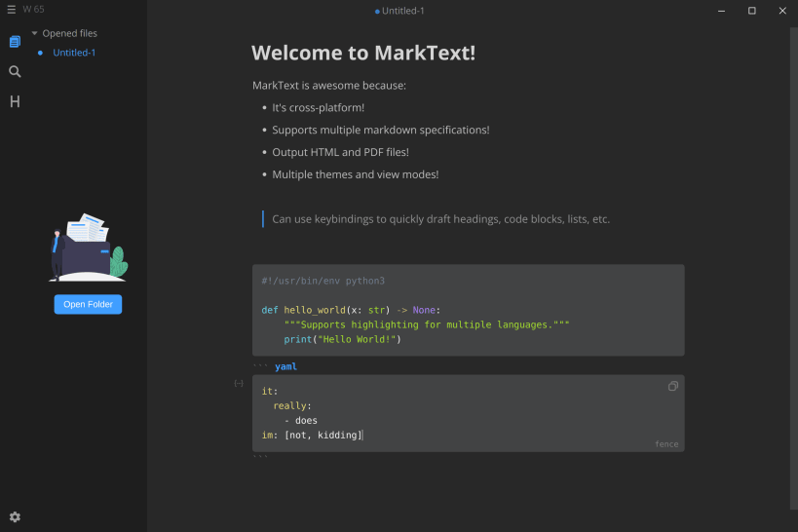Click the code block front menu icon
Viewport: 798px width, 532px height.
coord(239,383)
